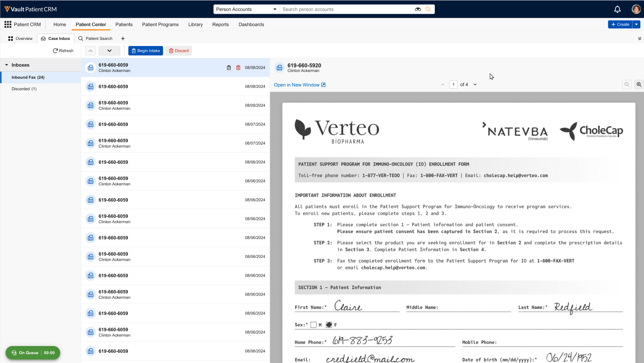Click Open in New Window link
The width and height of the screenshot is (644, 363).
pos(300,85)
